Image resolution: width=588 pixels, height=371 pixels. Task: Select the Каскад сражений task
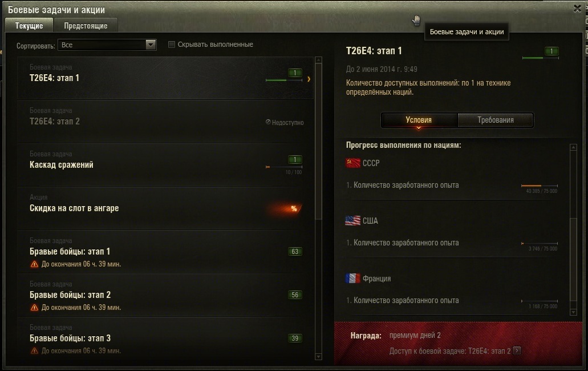(165, 165)
